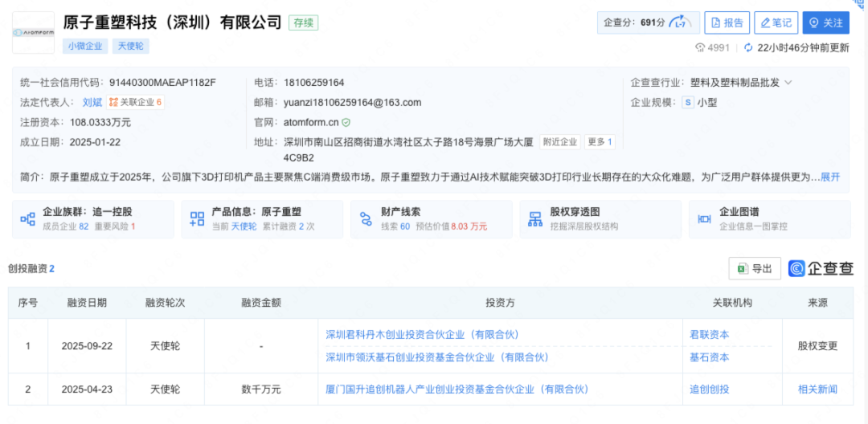Open the 报告 report button
Viewport: 868px width, 424px height.
click(727, 23)
